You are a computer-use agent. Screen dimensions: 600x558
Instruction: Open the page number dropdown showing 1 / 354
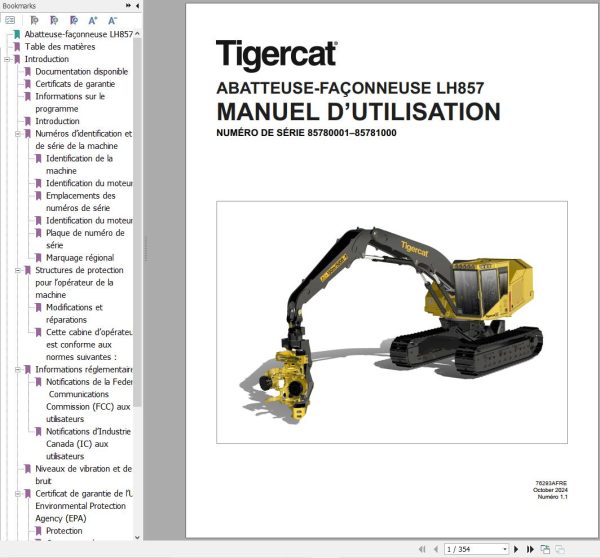505,549
